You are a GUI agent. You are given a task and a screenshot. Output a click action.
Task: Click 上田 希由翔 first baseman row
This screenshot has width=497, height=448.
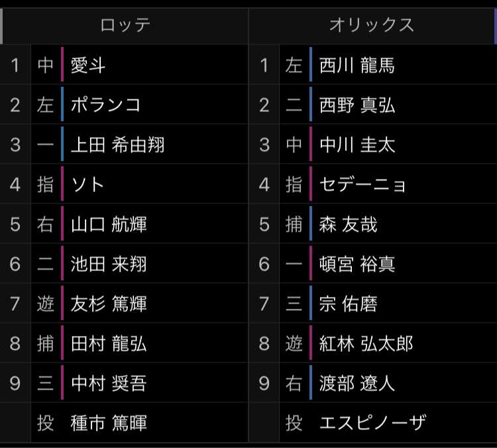(124, 144)
